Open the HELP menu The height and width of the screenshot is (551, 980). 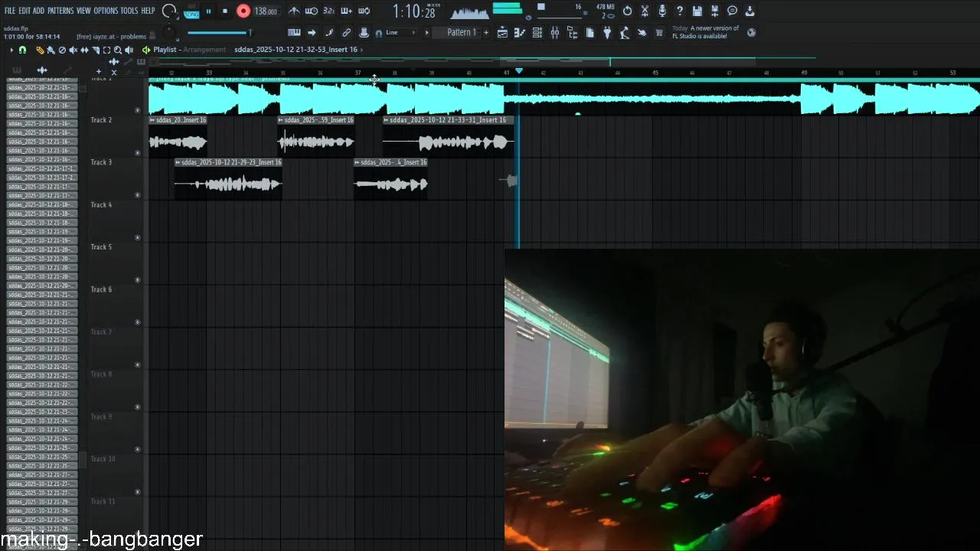click(x=148, y=11)
